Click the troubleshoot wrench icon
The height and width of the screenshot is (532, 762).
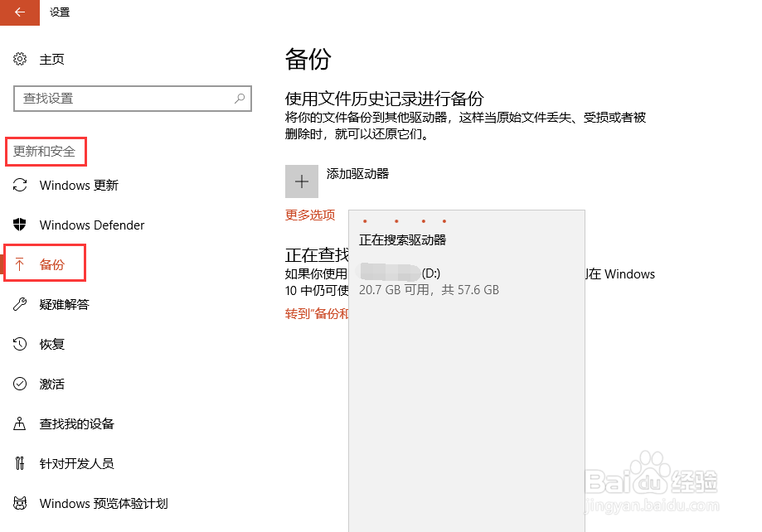20,304
